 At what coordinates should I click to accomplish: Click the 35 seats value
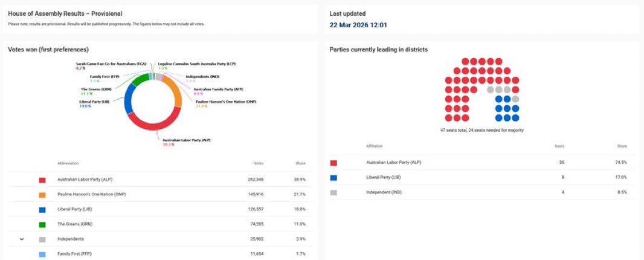(x=562, y=163)
